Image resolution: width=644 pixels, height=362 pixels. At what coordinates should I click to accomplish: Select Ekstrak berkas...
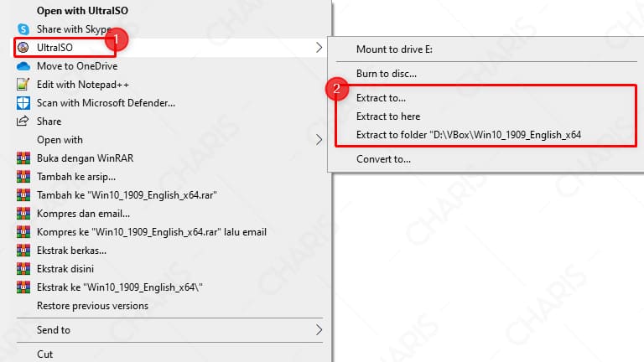[x=71, y=251]
